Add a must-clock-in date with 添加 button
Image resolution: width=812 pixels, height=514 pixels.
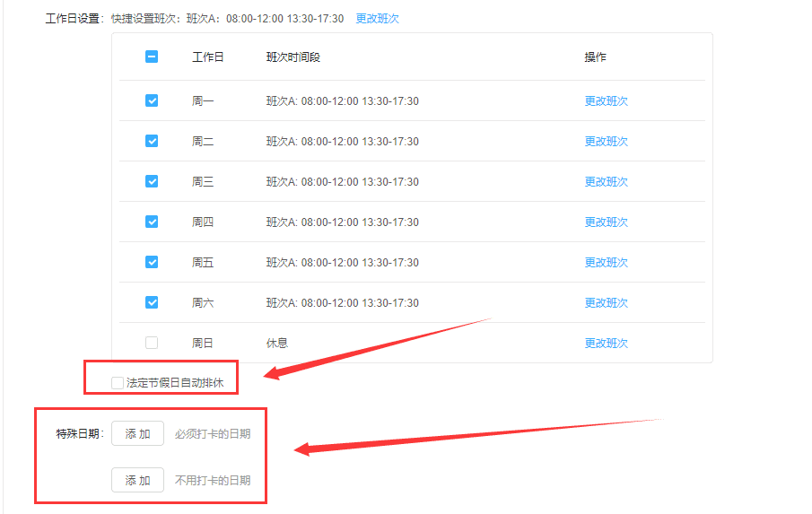click(138, 434)
